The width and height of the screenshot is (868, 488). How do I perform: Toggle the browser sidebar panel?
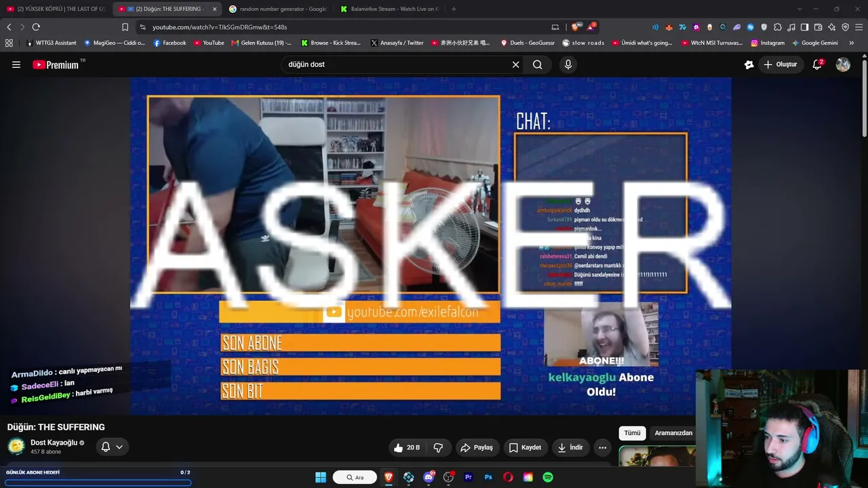pos(804,27)
